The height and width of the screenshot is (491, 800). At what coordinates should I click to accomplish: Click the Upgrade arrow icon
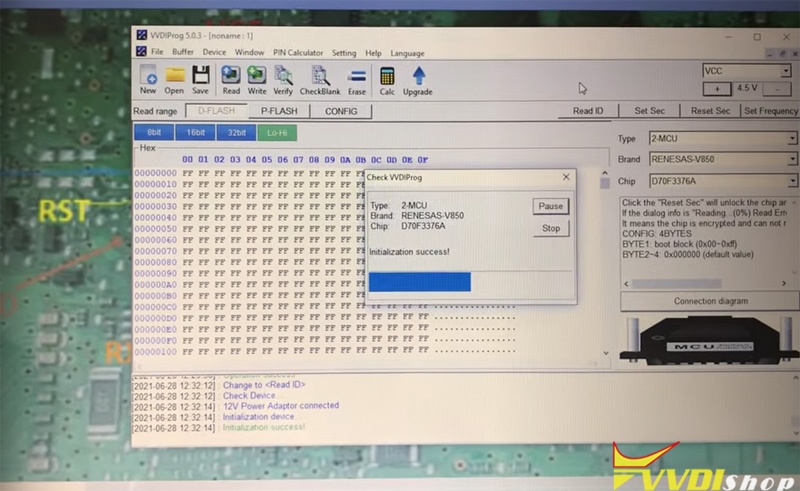point(418,80)
